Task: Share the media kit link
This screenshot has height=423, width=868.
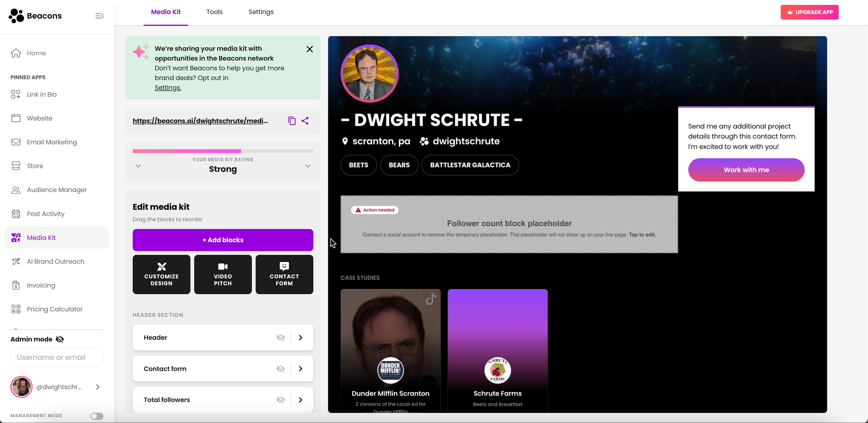Action: [x=305, y=121]
